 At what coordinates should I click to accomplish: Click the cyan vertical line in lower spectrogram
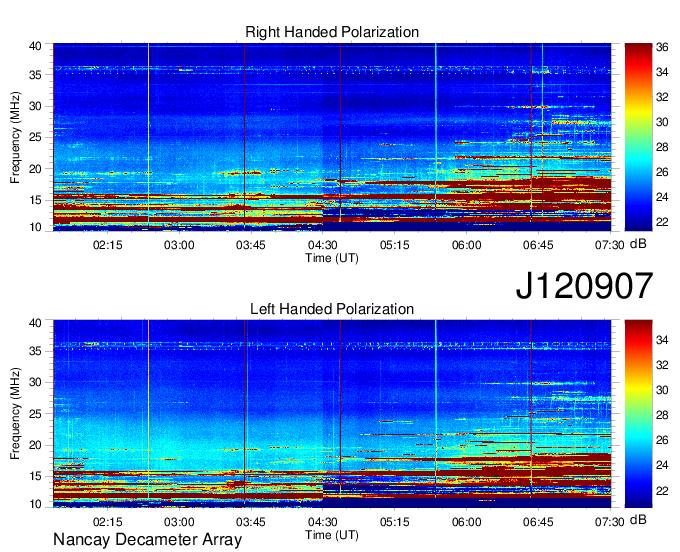coord(436,408)
